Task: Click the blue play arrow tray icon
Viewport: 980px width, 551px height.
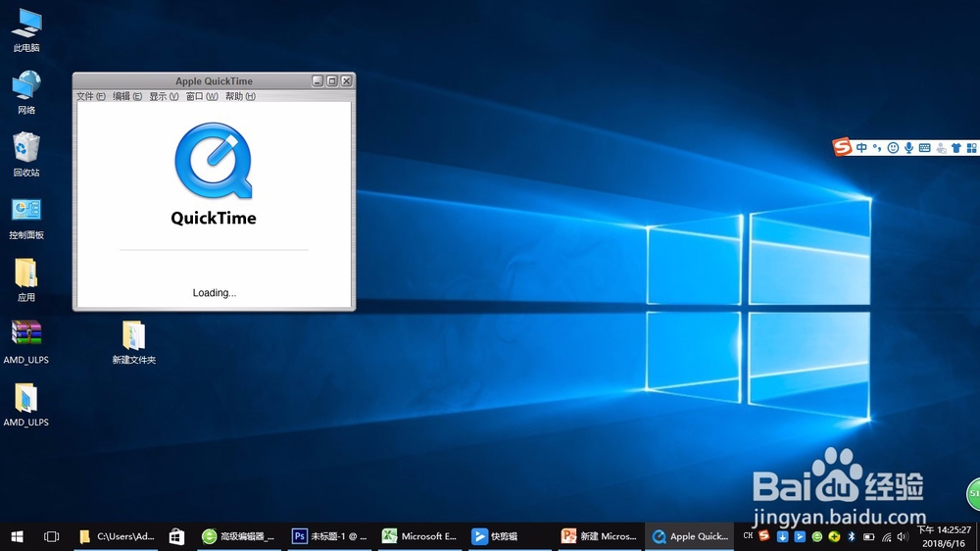Action: [x=800, y=536]
